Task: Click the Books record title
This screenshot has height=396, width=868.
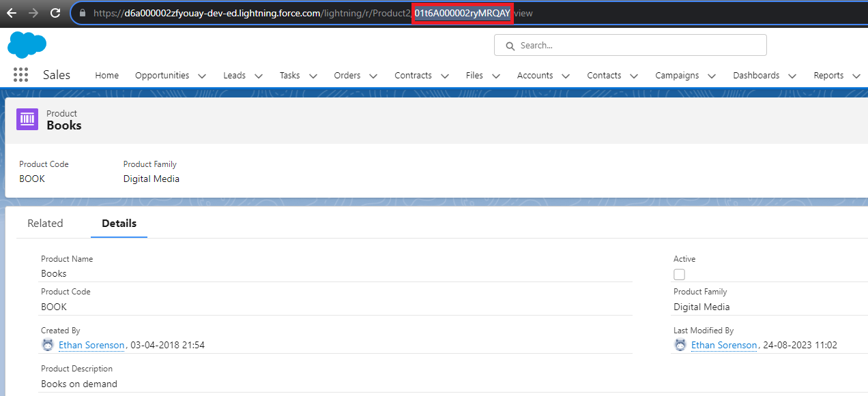Action: click(x=64, y=125)
